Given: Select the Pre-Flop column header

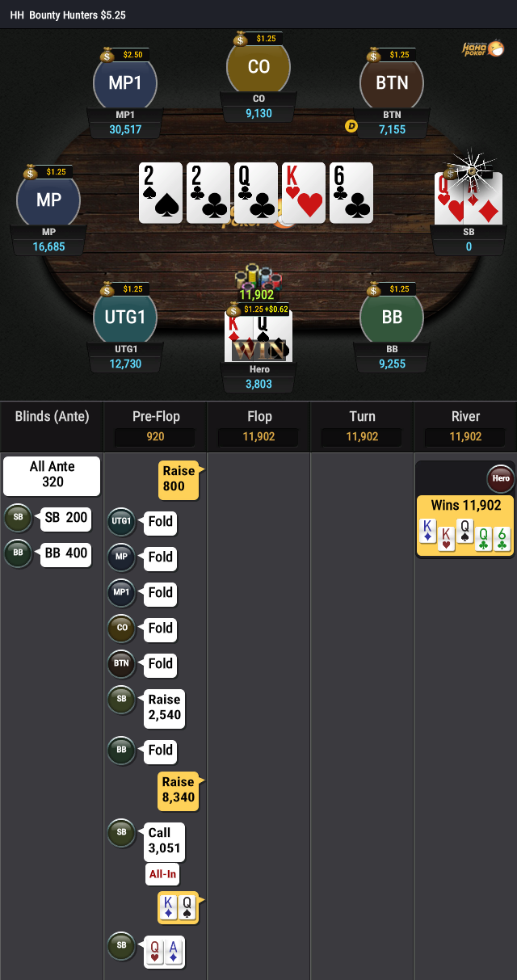Looking at the screenshot, I should coord(156,417).
